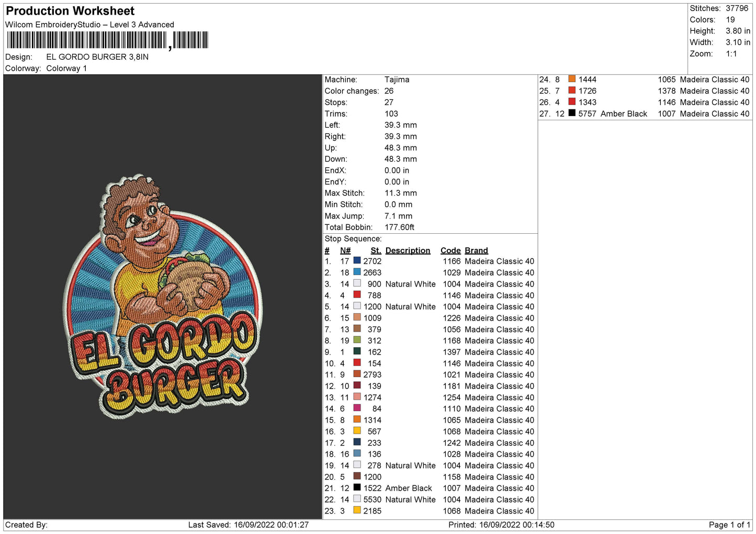Select the green swatch with code 1168
756x534 pixels.
tap(357, 340)
